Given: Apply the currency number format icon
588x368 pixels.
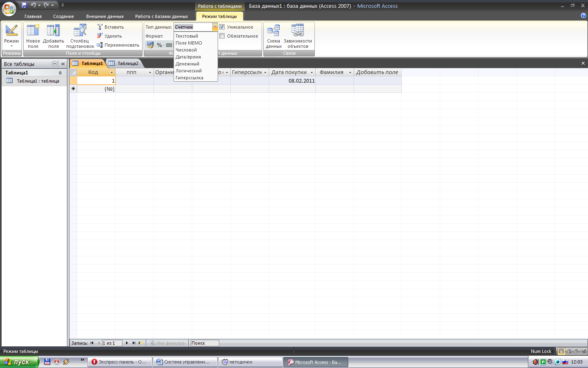Looking at the screenshot, I should point(150,45).
